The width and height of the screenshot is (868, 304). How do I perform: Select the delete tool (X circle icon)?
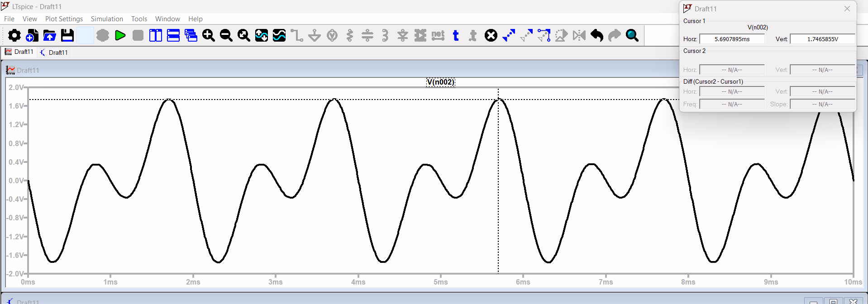tap(491, 35)
